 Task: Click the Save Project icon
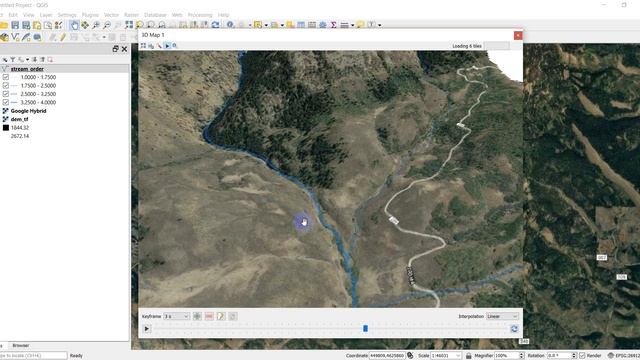[15, 25]
